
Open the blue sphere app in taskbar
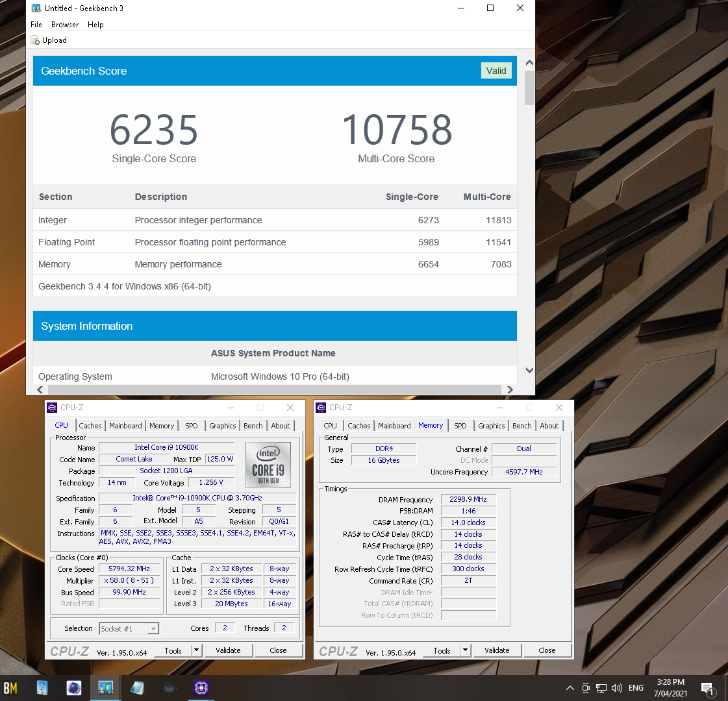74,688
